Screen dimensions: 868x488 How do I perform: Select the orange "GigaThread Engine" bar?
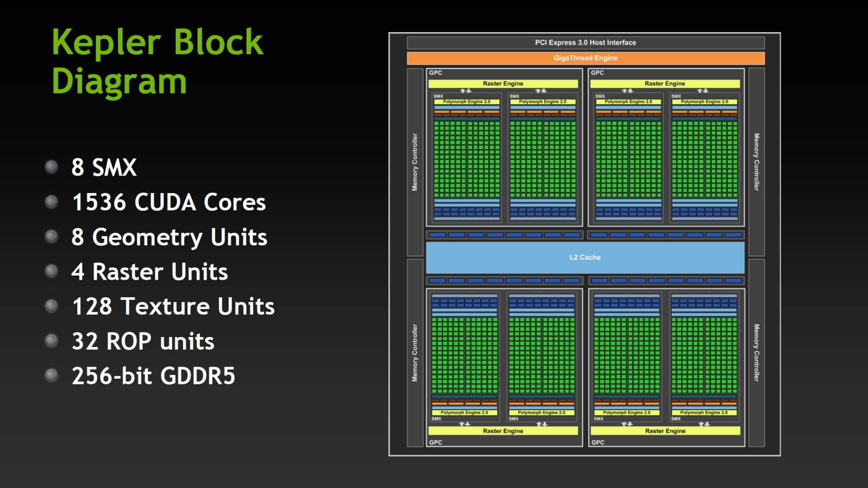(586, 58)
